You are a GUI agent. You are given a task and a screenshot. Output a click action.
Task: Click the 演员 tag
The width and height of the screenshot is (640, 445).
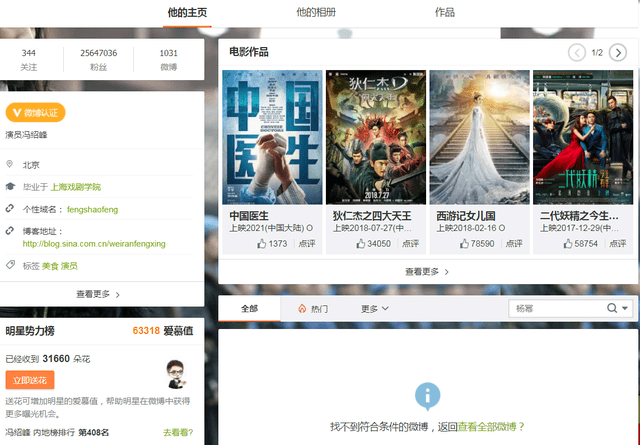point(69,266)
